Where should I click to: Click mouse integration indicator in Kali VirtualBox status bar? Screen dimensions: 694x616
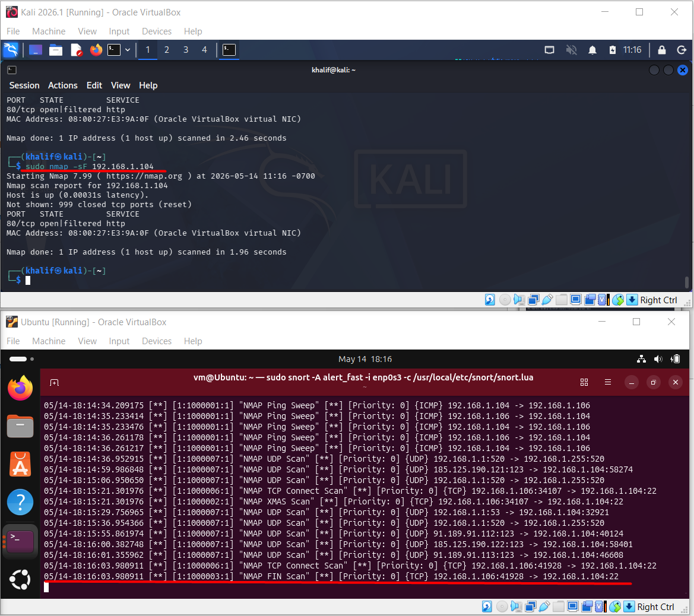point(619,300)
